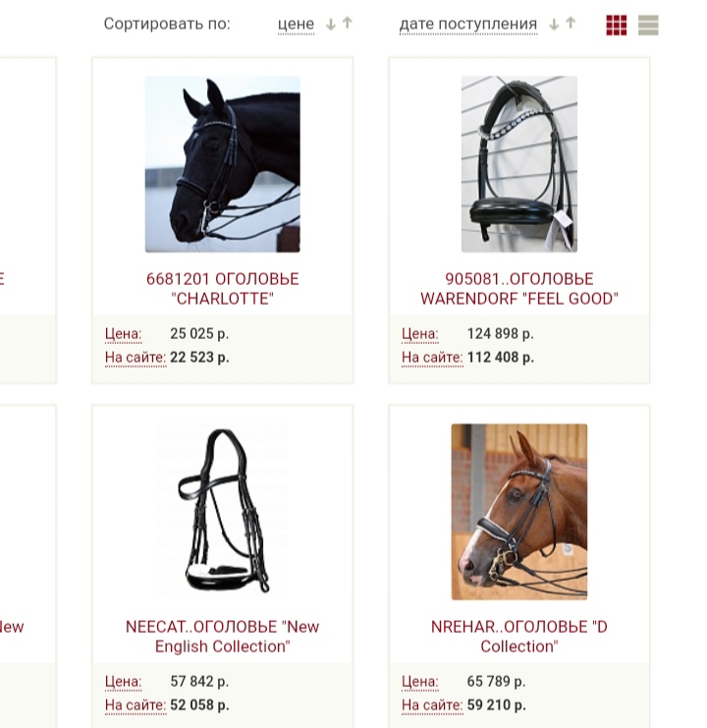The width and height of the screenshot is (707, 728).
Task: Sort by arrival date ascending arrow
Action: point(571,23)
